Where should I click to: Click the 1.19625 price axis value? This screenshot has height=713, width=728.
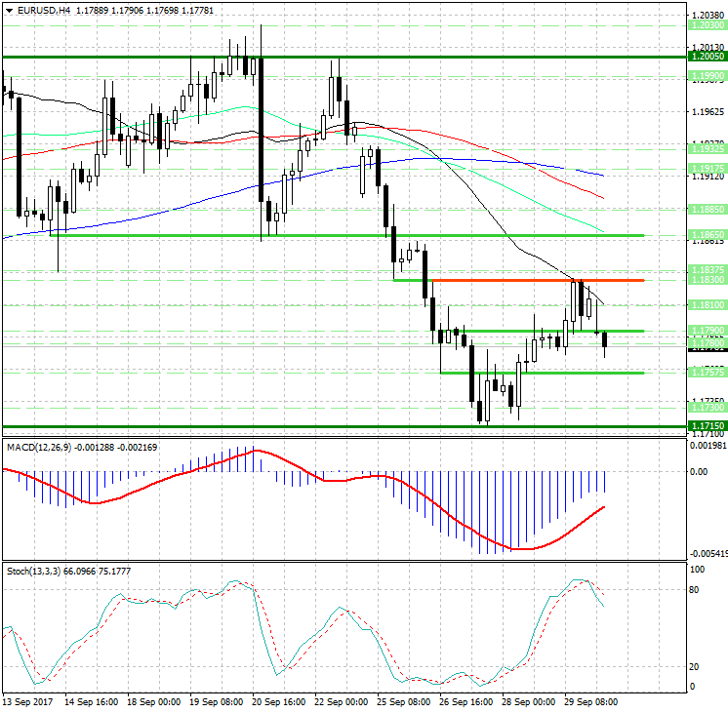click(x=708, y=112)
